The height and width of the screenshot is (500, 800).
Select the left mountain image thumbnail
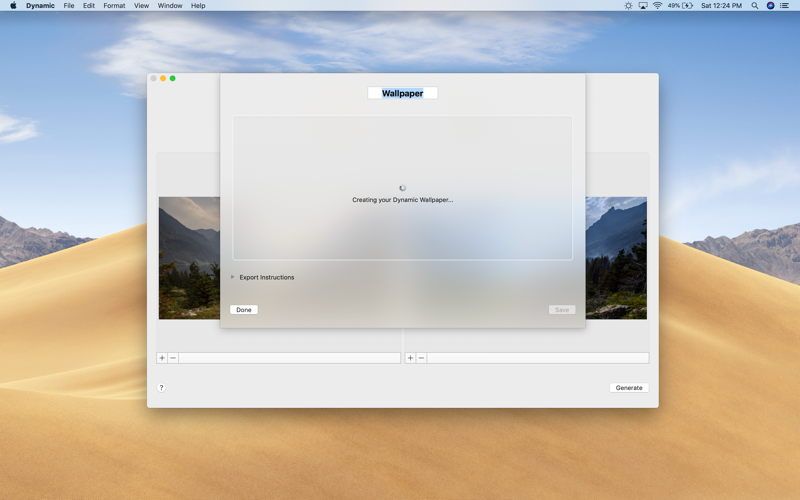189,258
